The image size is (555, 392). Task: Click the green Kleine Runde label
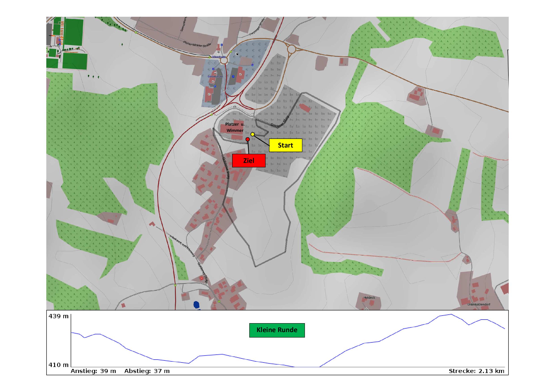(x=277, y=330)
